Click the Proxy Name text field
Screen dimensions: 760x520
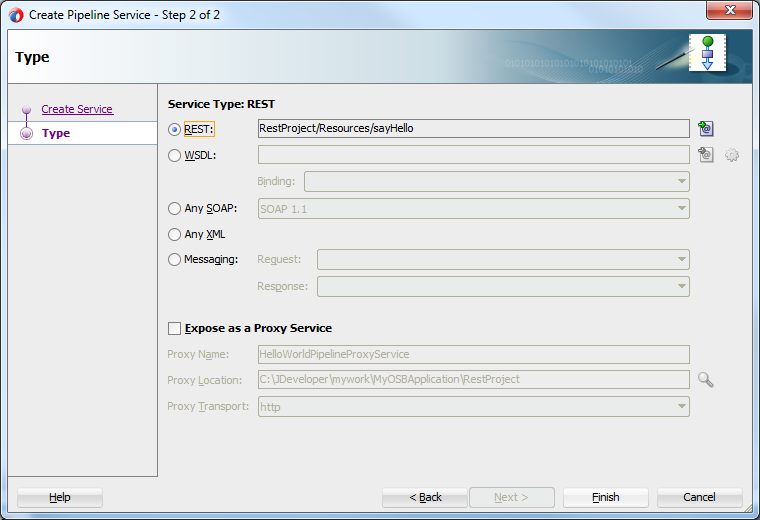click(474, 354)
